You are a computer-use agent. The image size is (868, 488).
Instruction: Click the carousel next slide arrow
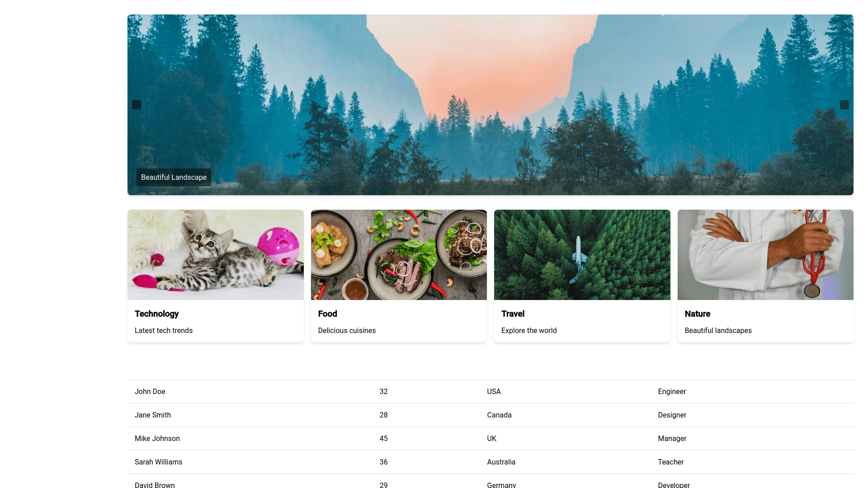point(844,105)
